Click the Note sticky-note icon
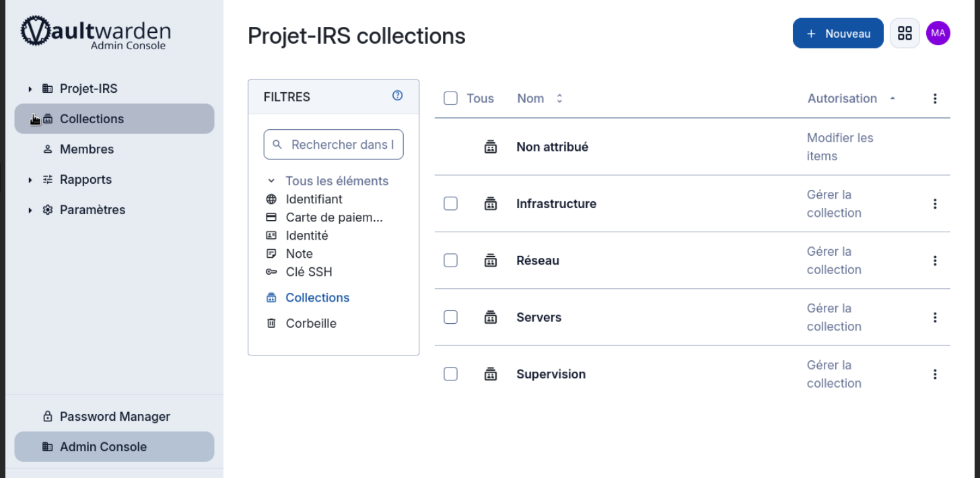Image resolution: width=980 pixels, height=478 pixels. point(271,254)
